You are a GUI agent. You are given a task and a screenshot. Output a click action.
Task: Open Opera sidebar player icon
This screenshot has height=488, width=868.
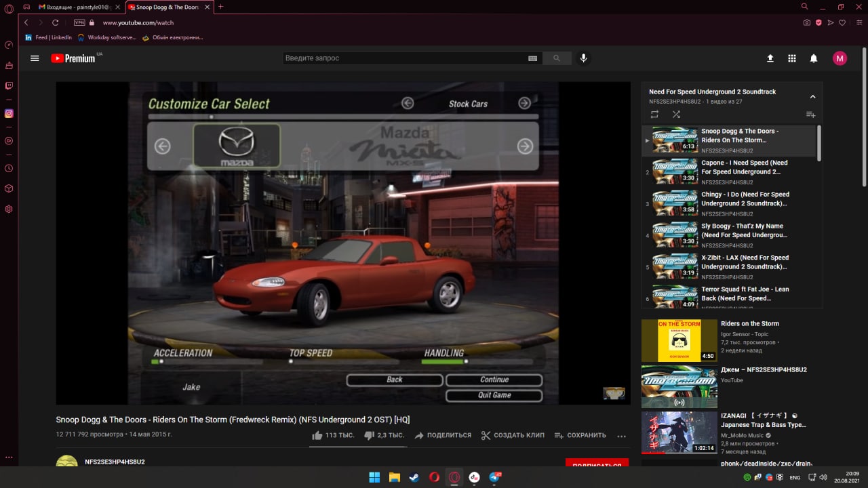(x=9, y=141)
